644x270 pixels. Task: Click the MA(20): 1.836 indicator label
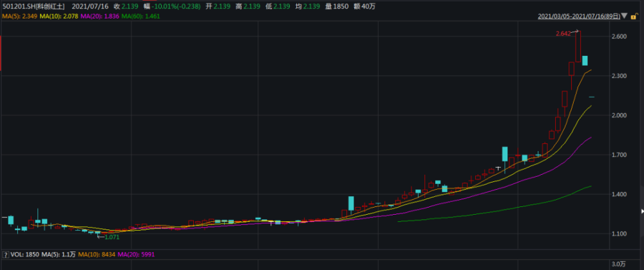[100, 16]
